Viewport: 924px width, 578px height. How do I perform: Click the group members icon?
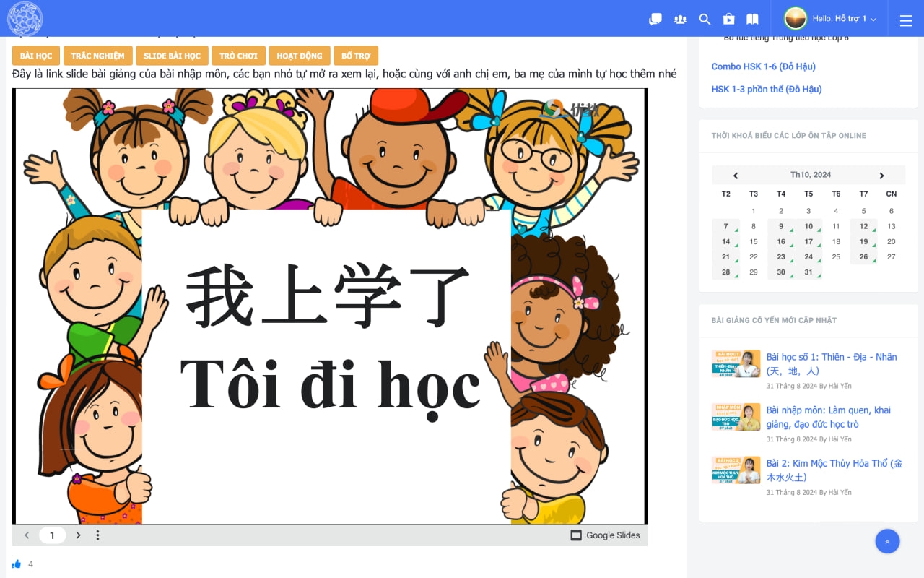click(680, 20)
